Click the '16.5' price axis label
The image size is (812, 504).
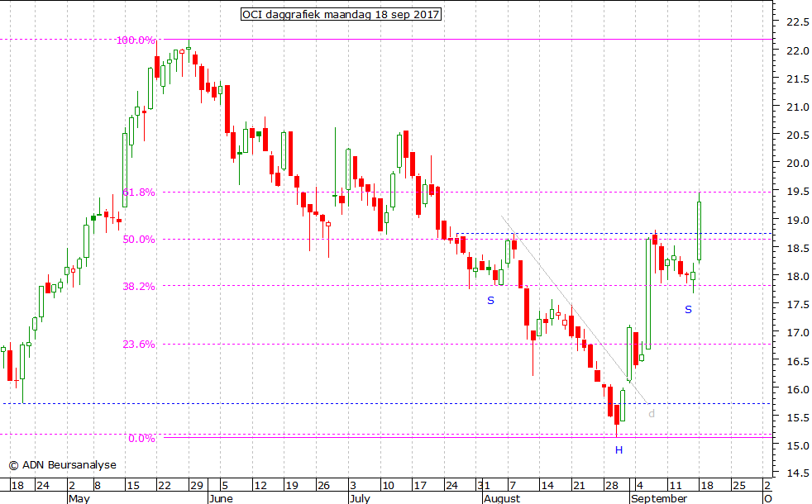click(x=797, y=361)
